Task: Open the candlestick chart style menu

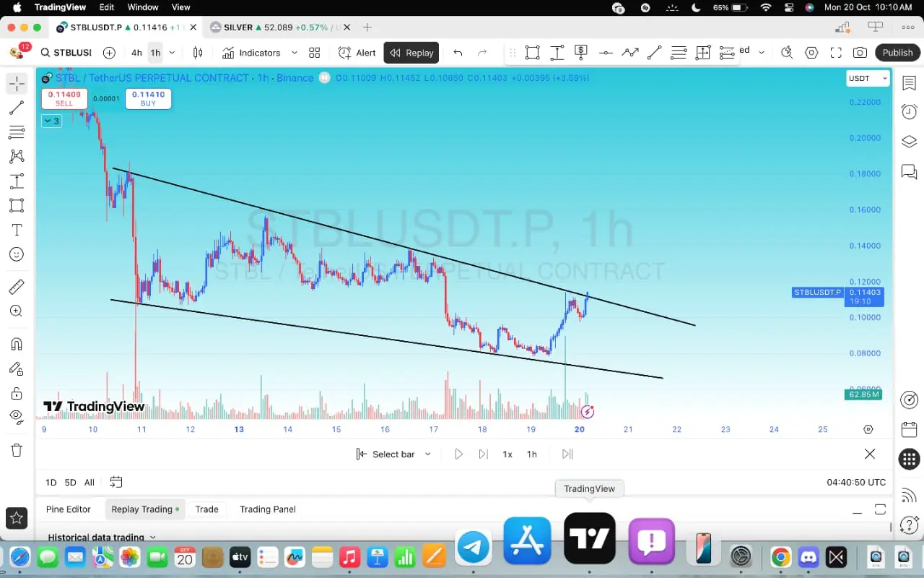Action: [198, 53]
